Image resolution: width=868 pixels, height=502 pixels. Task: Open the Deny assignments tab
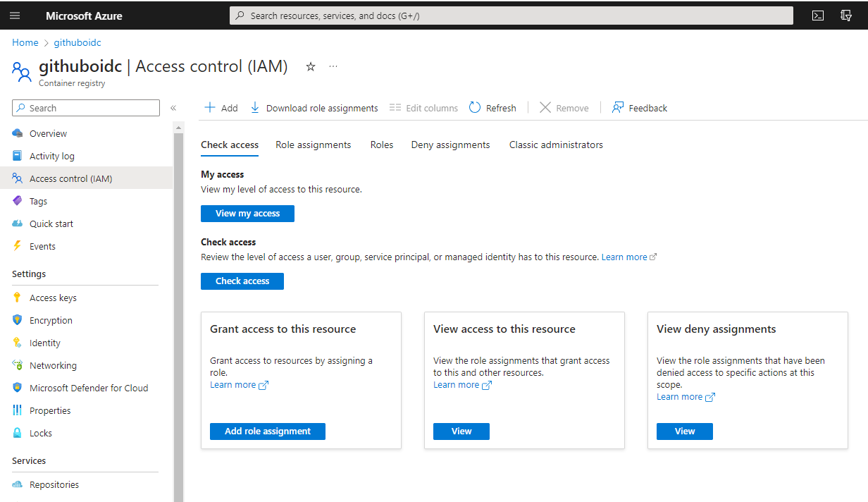click(x=451, y=145)
